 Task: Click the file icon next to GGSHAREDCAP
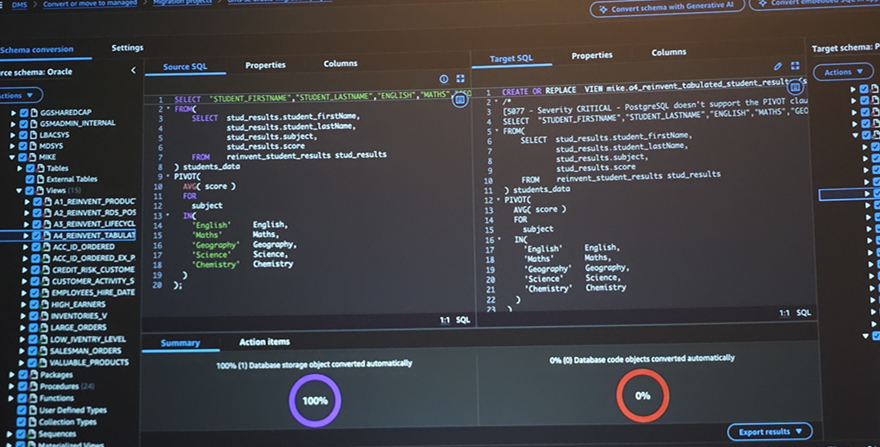coord(35,112)
